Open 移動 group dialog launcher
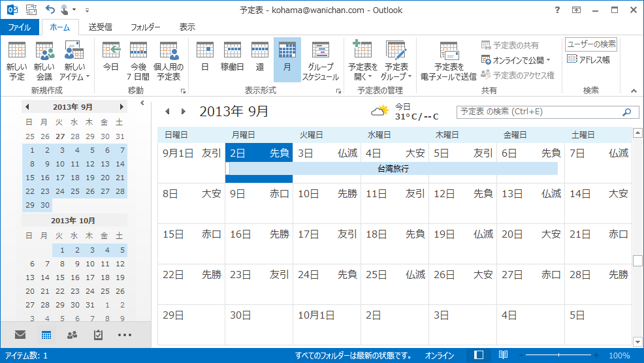The height and width of the screenshot is (363, 644). pyautogui.click(x=183, y=91)
